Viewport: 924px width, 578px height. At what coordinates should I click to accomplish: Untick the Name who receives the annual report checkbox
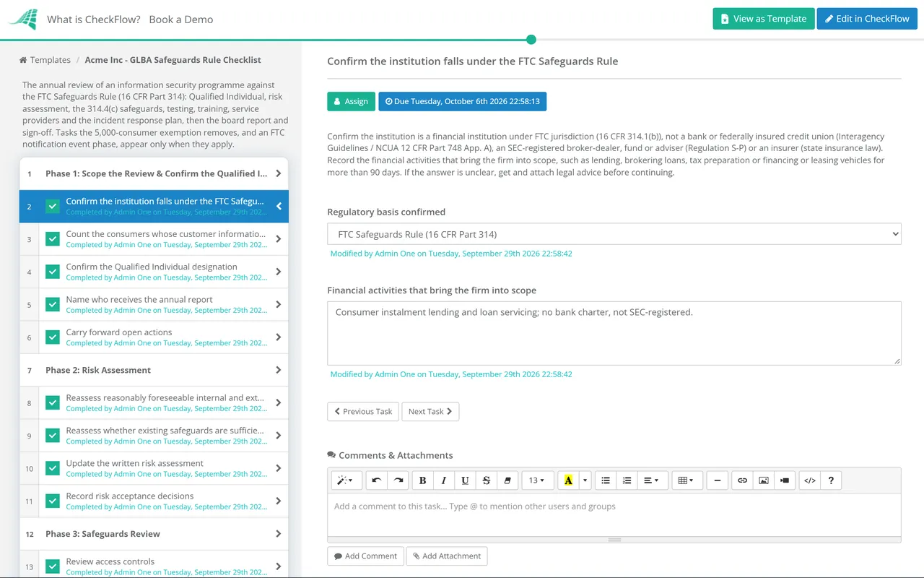coord(53,304)
